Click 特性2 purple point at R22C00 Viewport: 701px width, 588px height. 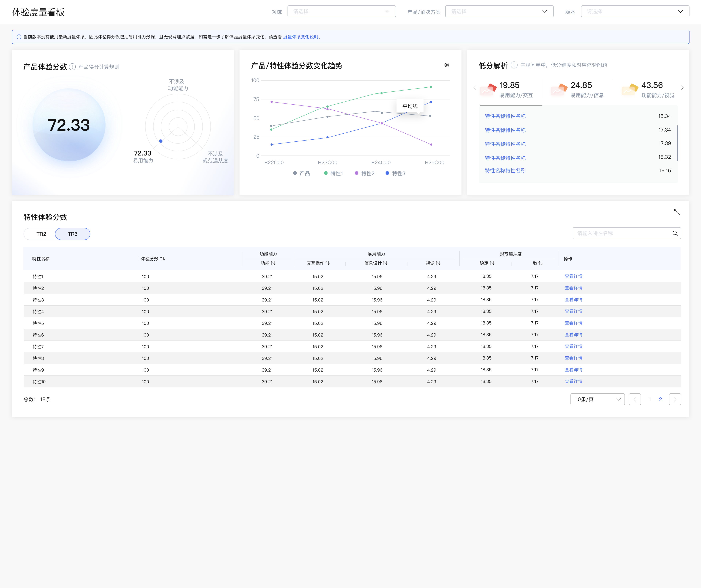(x=271, y=102)
